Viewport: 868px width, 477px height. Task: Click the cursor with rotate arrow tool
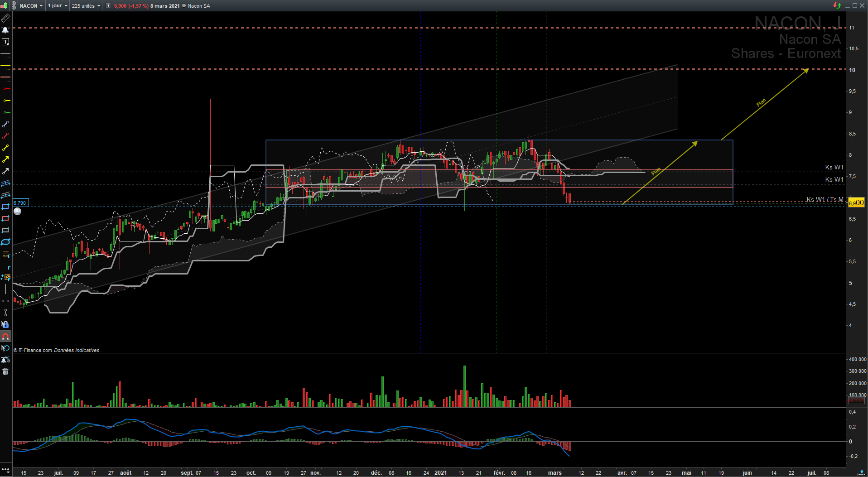(5, 348)
